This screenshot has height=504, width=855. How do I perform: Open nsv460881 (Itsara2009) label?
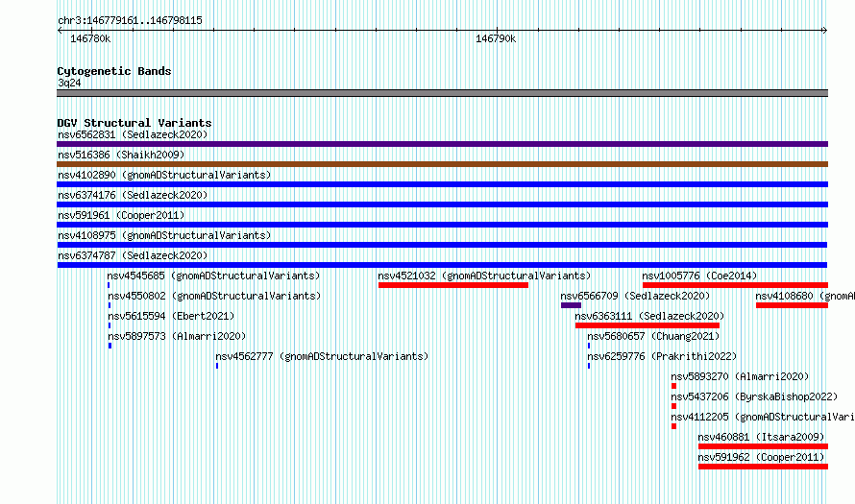tap(761, 437)
